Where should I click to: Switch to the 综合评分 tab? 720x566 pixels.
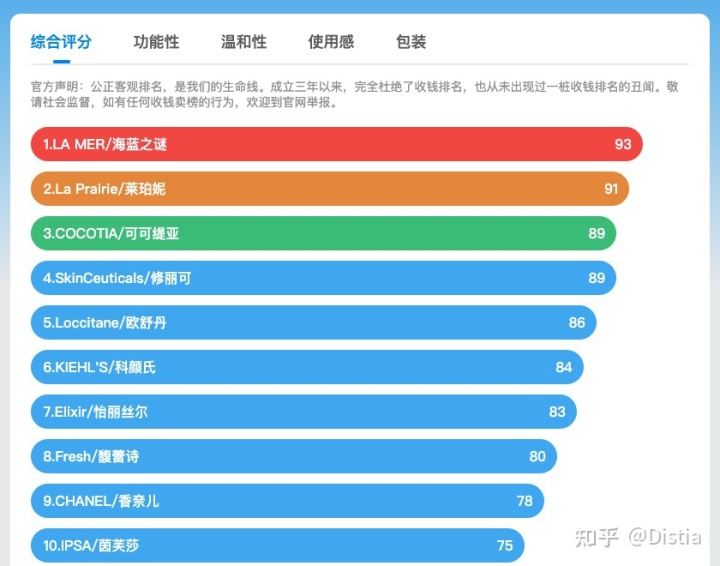click(x=61, y=42)
